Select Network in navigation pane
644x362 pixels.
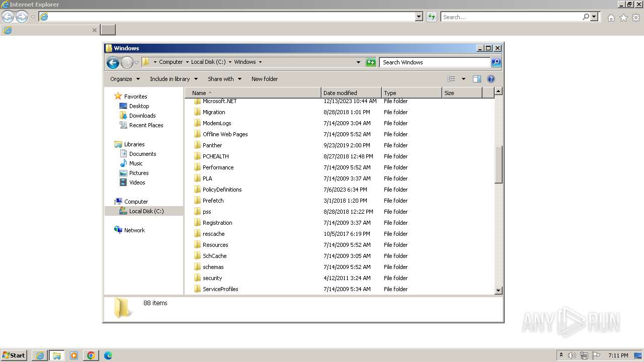pos(134,230)
